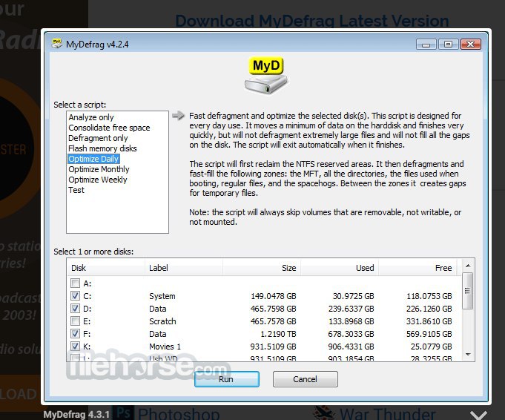Screen dimensions: 505x420
Task: Uncheck the C: System disk checkbox
Action: pyautogui.click(x=75, y=296)
